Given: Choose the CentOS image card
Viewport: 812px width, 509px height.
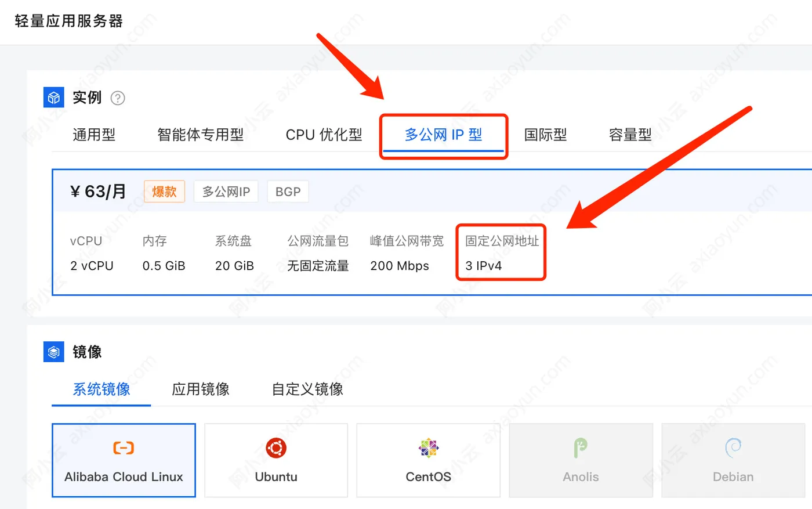Looking at the screenshot, I should pyautogui.click(x=429, y=460).
